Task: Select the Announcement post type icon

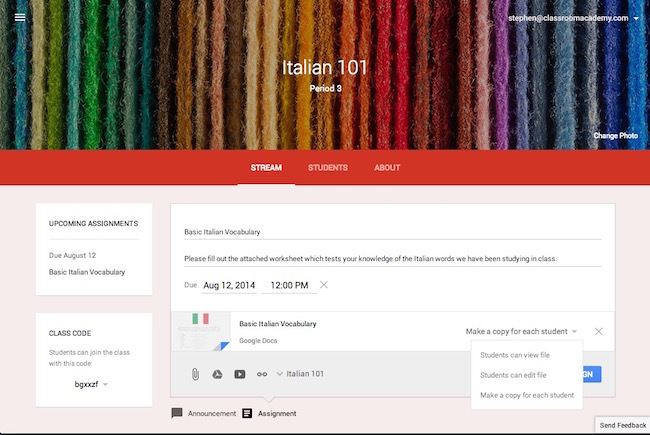Action: pyautogui.click(x=177, y=413)
